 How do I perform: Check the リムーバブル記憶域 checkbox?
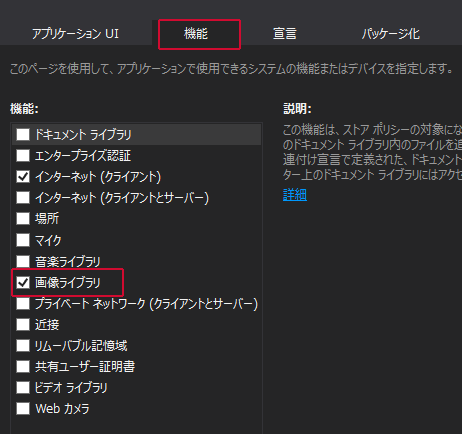(23, 345)
